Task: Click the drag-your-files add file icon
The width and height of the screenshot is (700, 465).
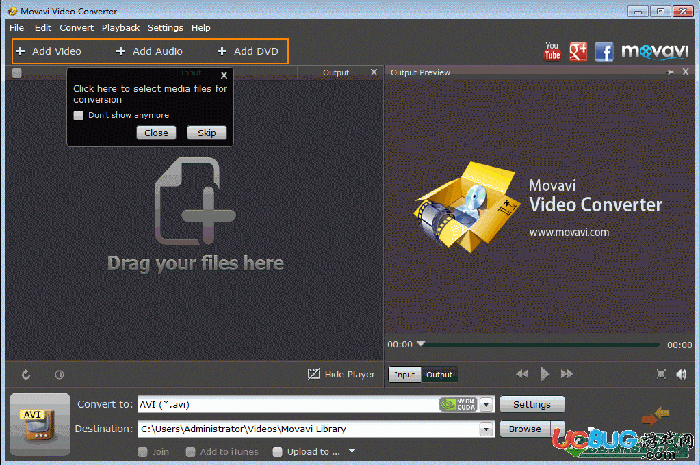Action: 195,200
